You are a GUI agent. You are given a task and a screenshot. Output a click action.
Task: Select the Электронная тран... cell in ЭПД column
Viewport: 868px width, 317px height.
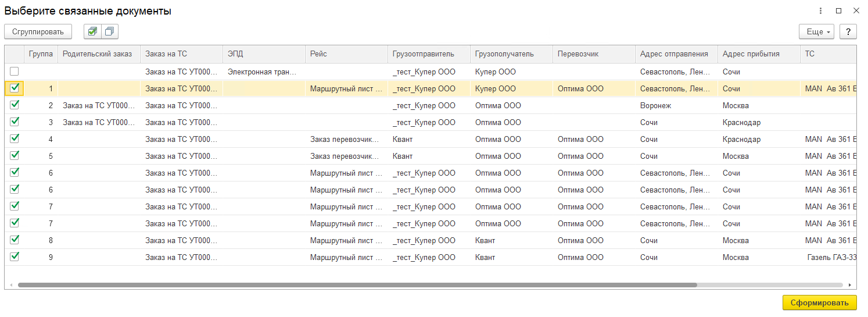pyautogui.click(x=262, y=72)
